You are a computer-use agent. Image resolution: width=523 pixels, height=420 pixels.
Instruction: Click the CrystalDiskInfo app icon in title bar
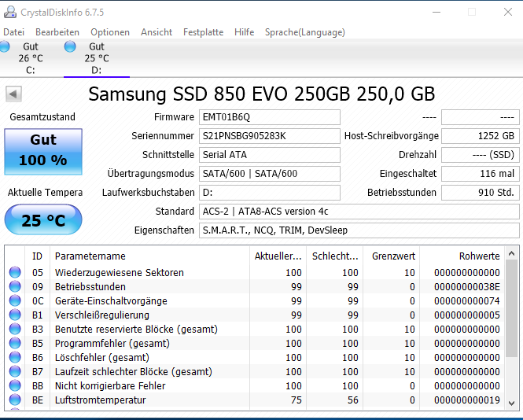(10, 13)
